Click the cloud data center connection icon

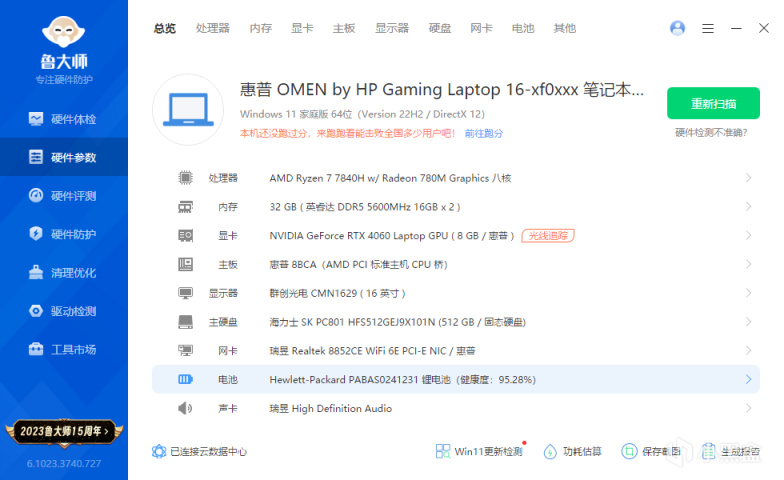tap(158, 452)
